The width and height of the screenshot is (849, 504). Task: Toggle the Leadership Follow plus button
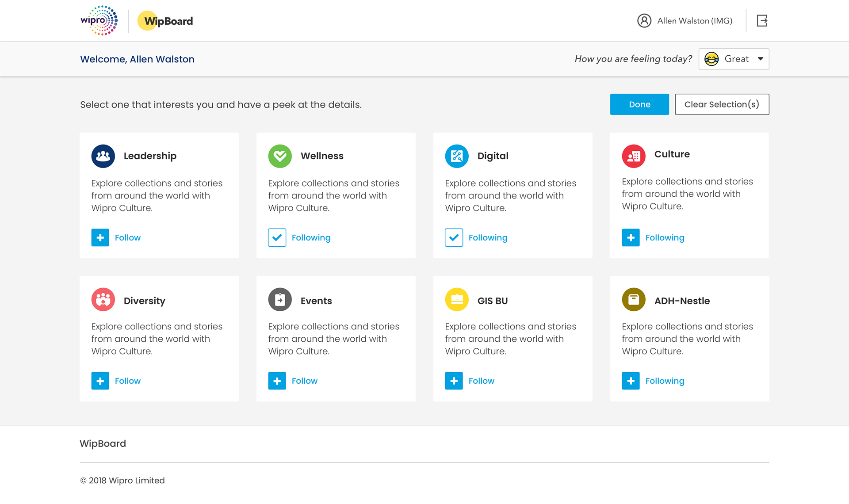tap(100, 237)
